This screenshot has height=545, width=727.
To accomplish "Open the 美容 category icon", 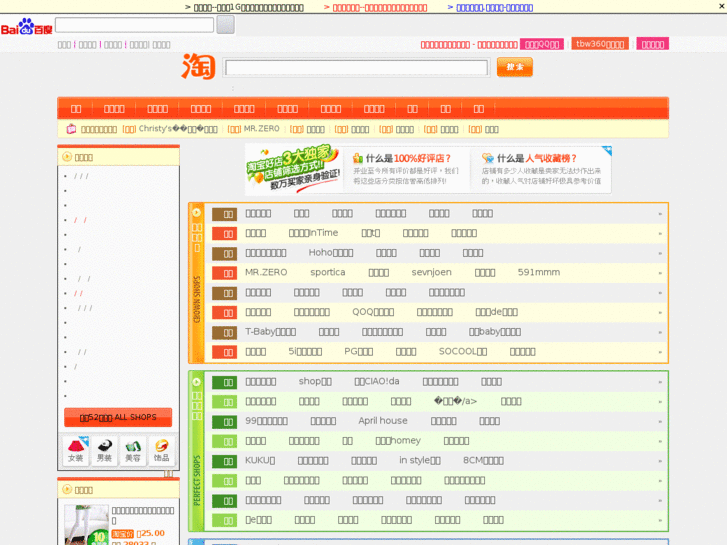I will [133, 450].
